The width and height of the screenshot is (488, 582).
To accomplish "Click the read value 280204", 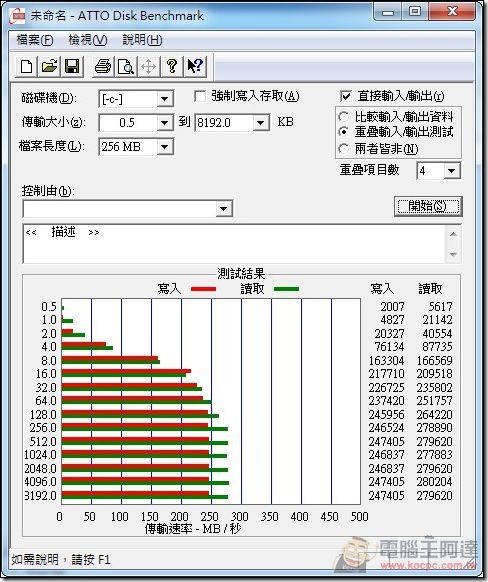I will coord(435,482).
